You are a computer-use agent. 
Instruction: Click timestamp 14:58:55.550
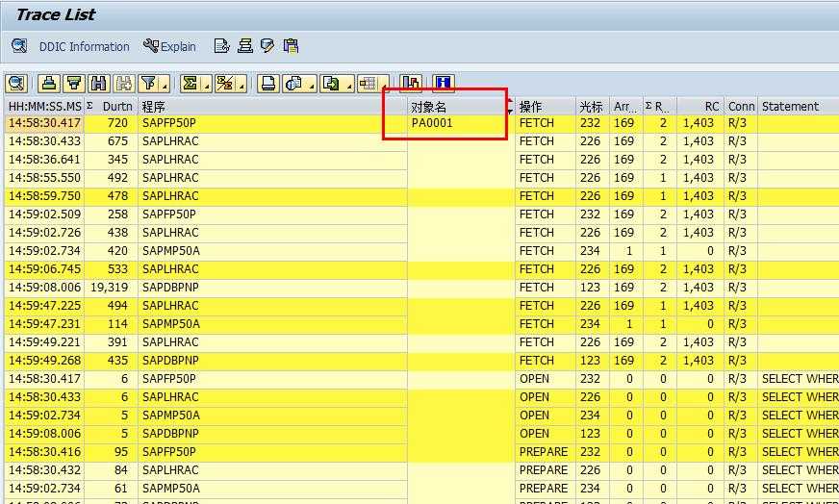(45, 178)
